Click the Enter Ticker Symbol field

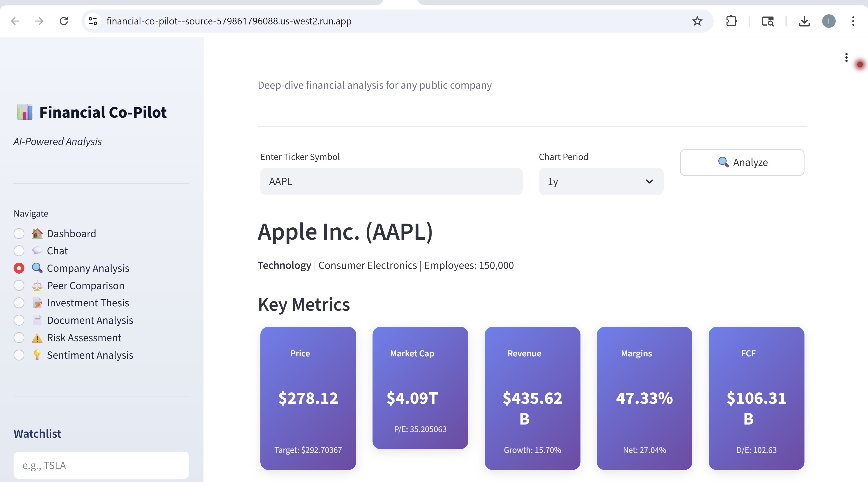[x=391, y=181]
